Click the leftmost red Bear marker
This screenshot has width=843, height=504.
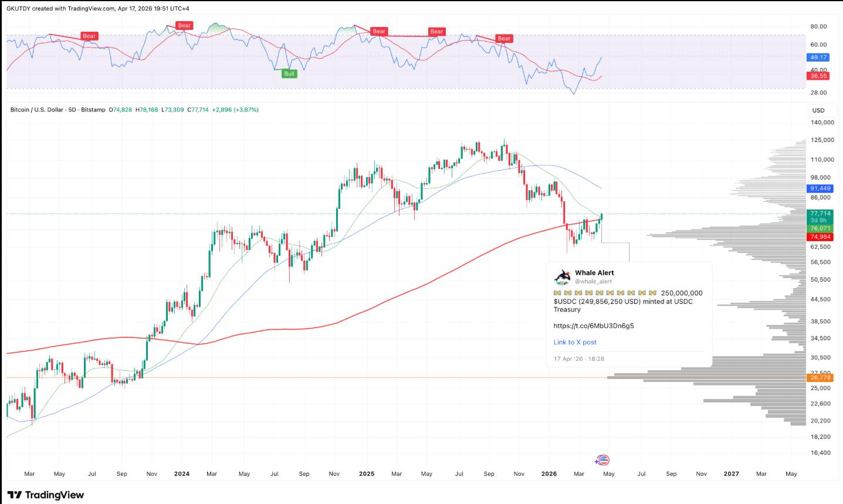pyautogui.click(x=89, y=36)
